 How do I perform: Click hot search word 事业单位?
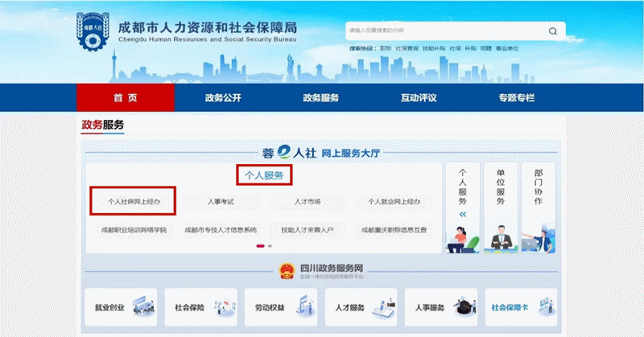click(x=507, y=48)
